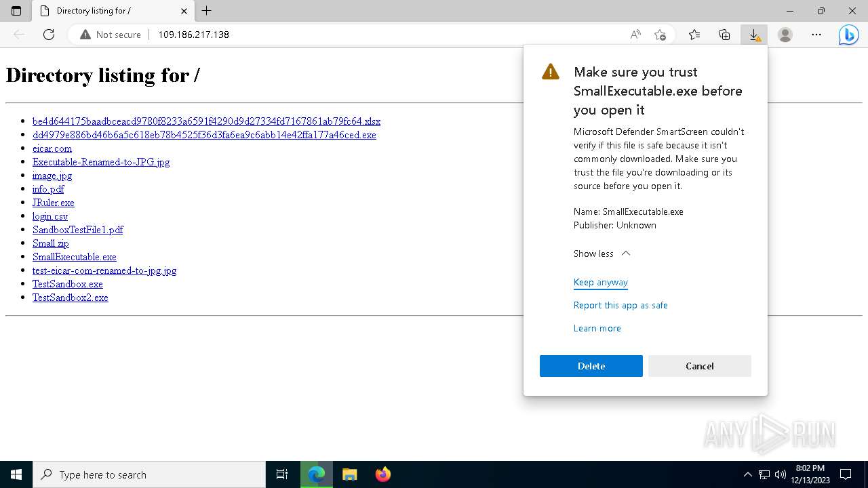Open the login.csv link
Viewport: 868px width, 488px height.
tap(50, 216)
